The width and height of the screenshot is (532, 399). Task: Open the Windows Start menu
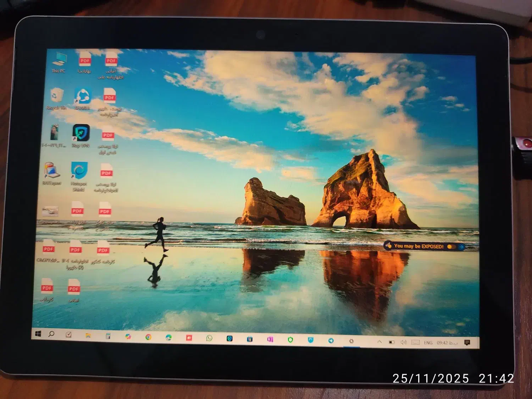[38, 334]
